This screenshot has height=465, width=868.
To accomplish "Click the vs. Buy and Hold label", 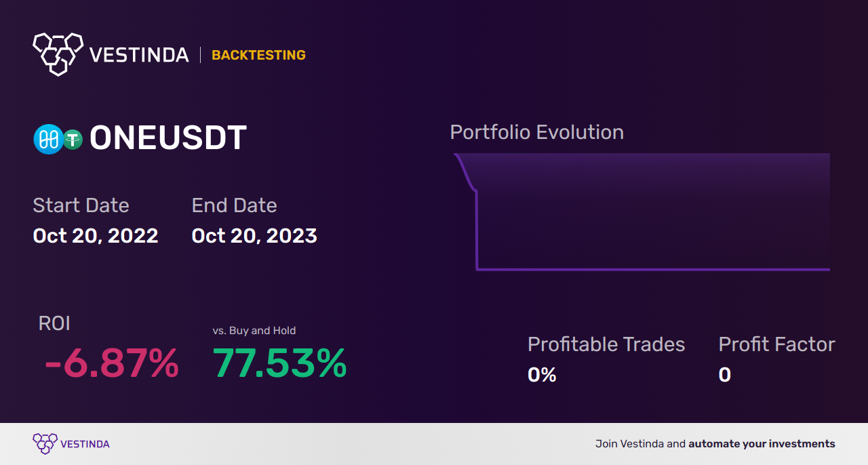I will pyautogui.click(x=254, y=331).
